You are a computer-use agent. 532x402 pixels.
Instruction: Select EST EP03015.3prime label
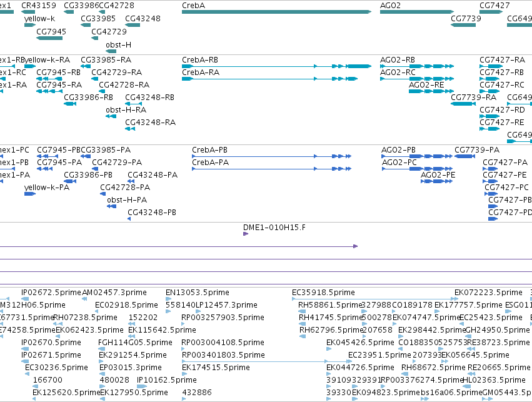click(x=131, y=368)
